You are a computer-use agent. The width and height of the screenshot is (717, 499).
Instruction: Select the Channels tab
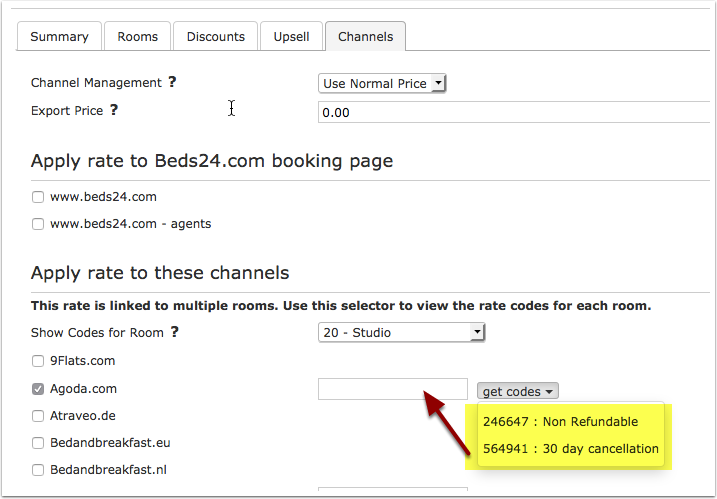point(365,37)
